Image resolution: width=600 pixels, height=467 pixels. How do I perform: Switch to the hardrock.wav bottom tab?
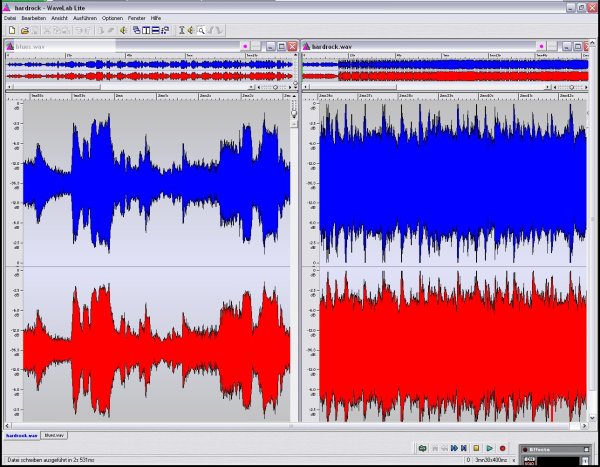pos(21,436)
